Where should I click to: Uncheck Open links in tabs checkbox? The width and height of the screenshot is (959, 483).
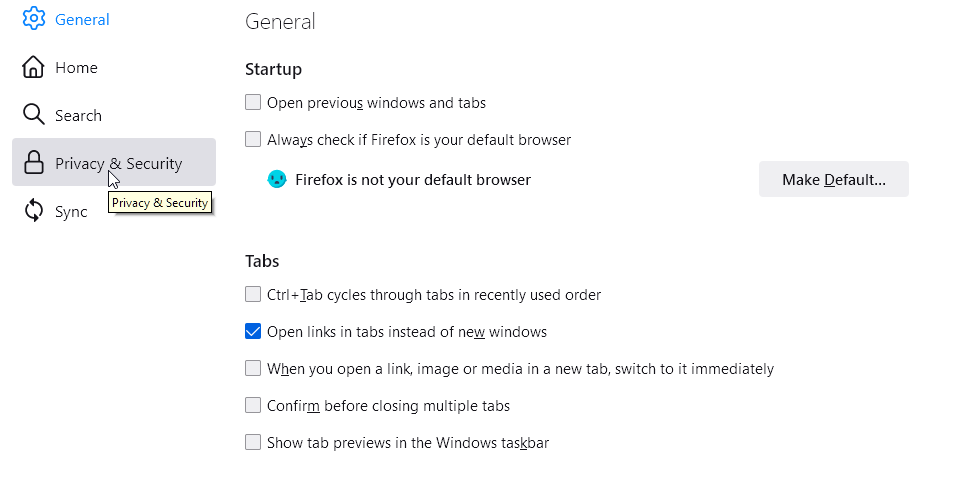(253, 331)
